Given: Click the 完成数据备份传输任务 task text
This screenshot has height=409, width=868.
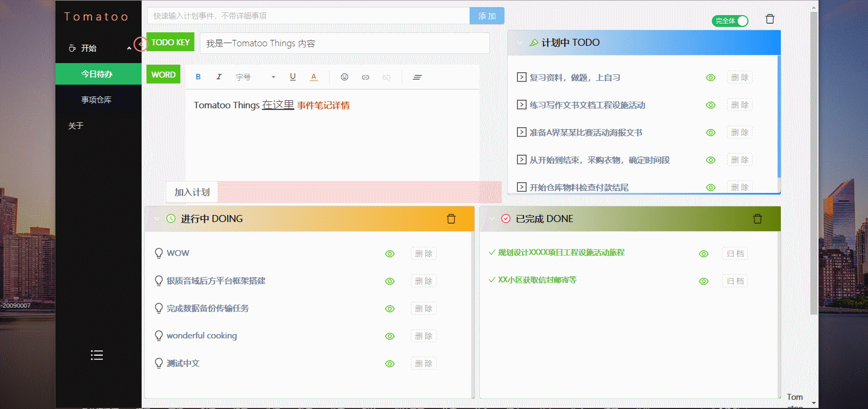Looking at the screenshot, I should click(x=208, y=308).
